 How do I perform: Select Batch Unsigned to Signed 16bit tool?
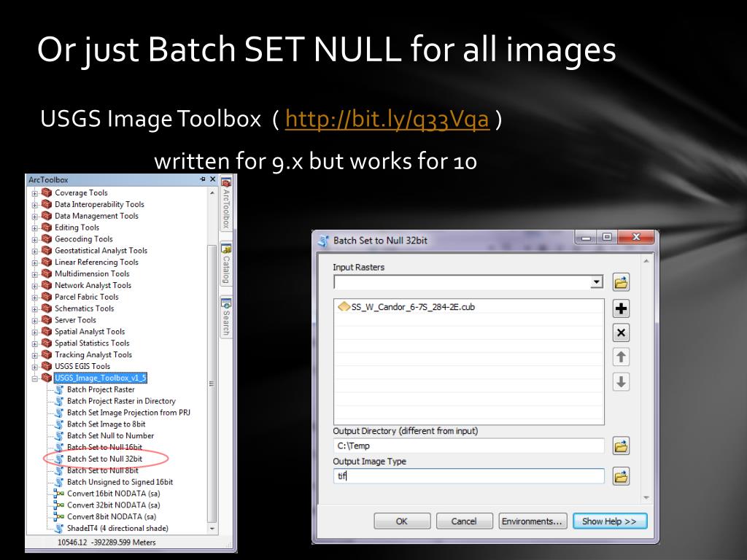tap(120, 482)
